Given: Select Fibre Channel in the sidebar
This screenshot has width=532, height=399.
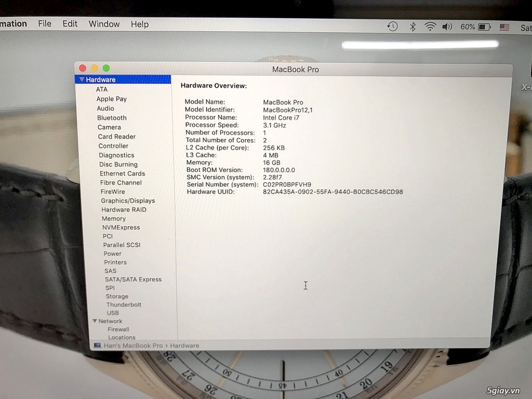Looking at the screenshot, I should (121, 182).
